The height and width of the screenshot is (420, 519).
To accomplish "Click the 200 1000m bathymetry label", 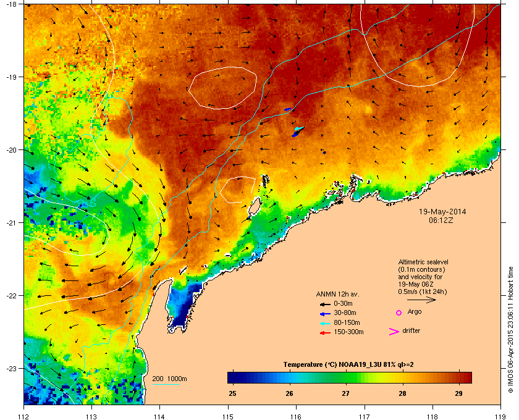I will [169, 379].
